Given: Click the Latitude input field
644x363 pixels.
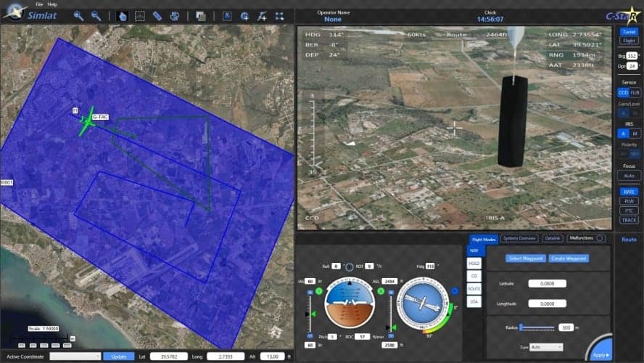Looking at the screenshot, I should pos(547,284).
